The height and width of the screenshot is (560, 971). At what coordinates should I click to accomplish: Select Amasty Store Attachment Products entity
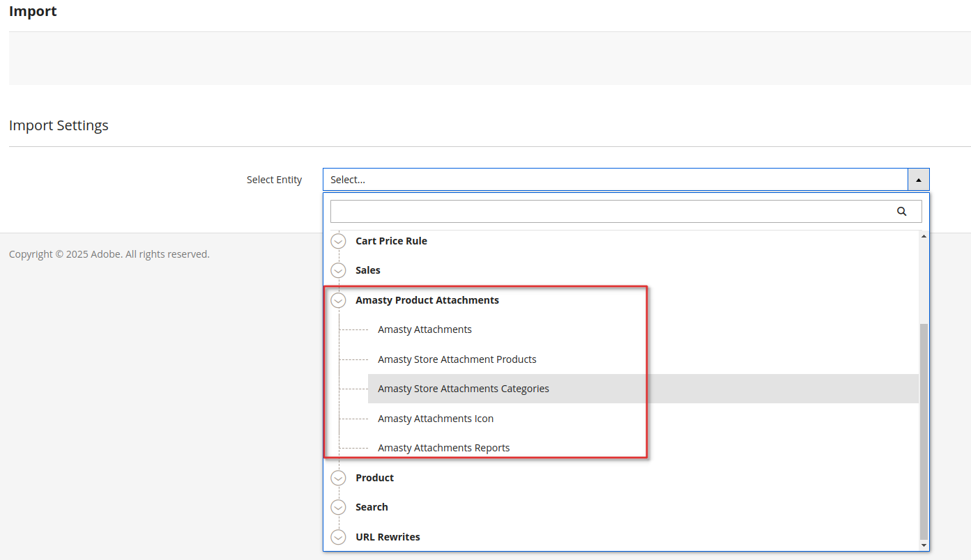[457, 359]
